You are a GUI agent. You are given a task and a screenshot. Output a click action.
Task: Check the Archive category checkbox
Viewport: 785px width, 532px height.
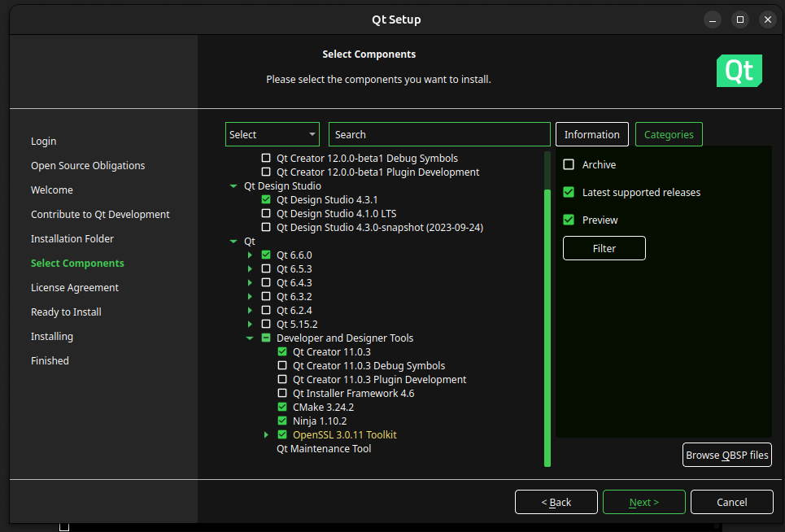click(569, 164)
